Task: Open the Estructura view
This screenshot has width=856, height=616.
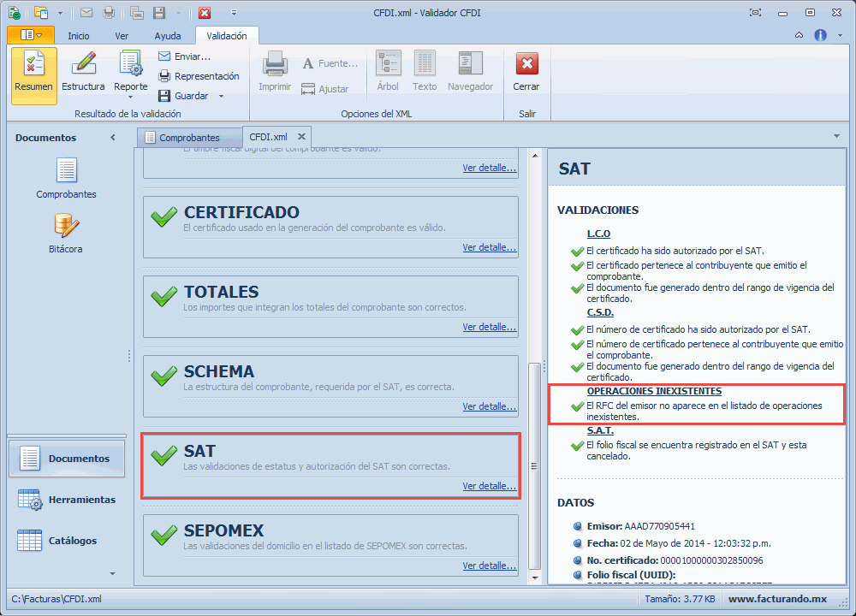Action: tap(83, 64)
